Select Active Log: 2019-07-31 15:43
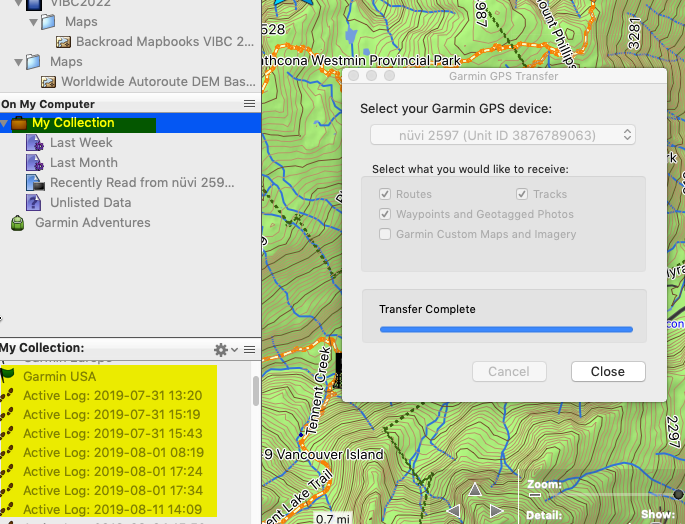Image resolution: width=685 pixels, height=524 pixels. tap(113, 434)
